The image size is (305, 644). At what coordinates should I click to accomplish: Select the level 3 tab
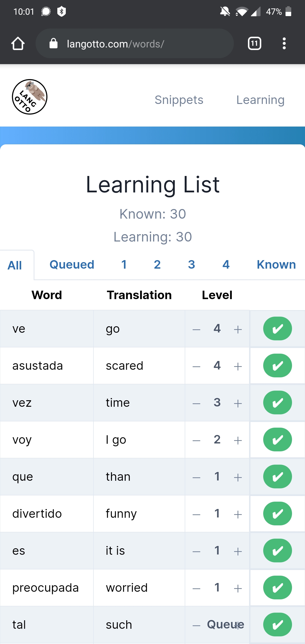pyautogui.click(x=191, y=265)
